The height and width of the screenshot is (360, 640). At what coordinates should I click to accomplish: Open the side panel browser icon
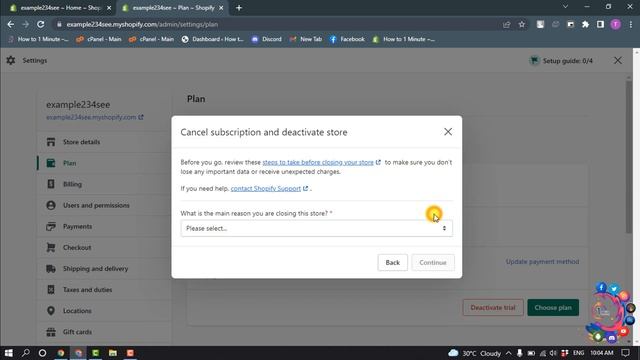click(x=600, y=24)
